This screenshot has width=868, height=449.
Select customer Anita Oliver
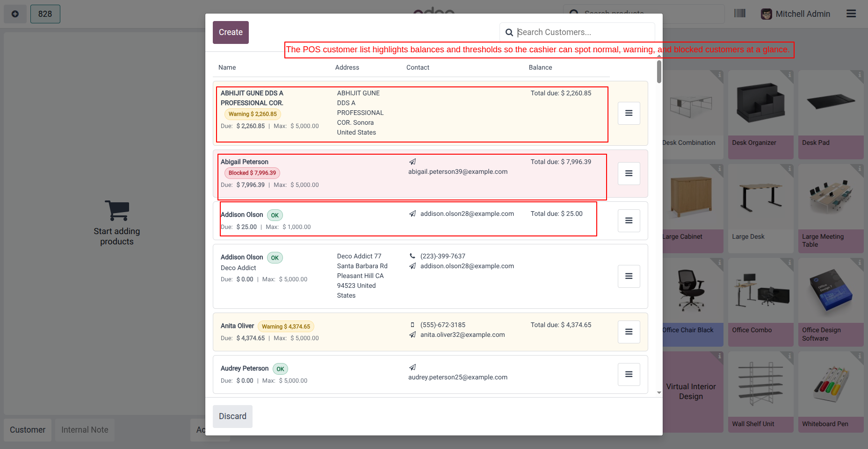point(430,332)
